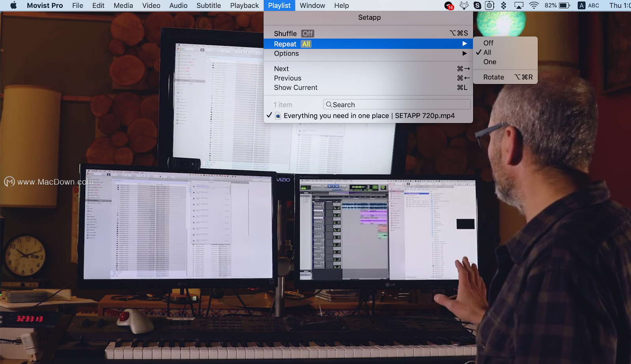Screen dimensions: 631x364
Task: Click the playlist Search field
Action: [x=397, y=105]
